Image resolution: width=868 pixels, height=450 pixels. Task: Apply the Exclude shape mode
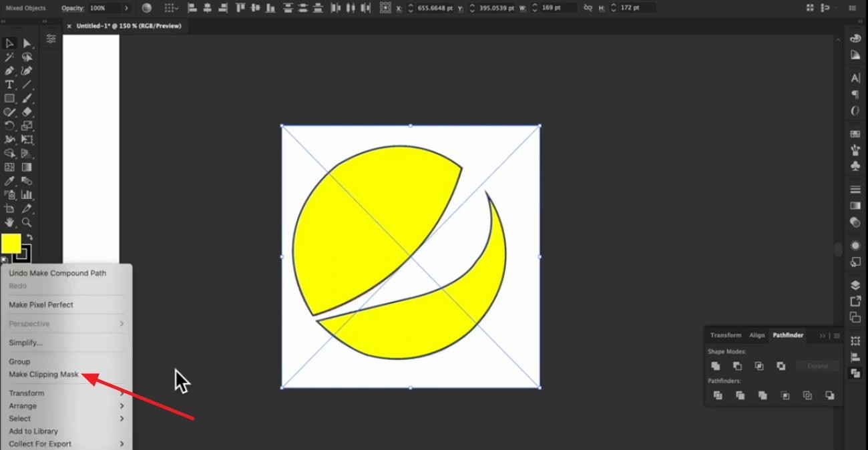[x=781, y=366]
